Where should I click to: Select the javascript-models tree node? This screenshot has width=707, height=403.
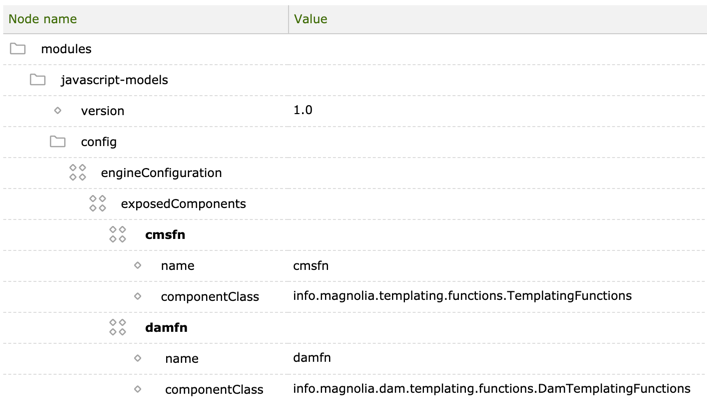[114, 80]
